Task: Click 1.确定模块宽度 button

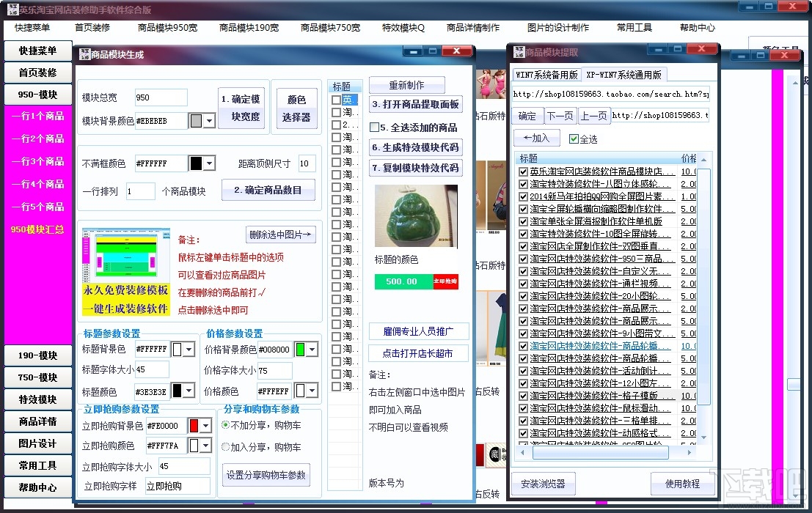Action: click(241, 108)
